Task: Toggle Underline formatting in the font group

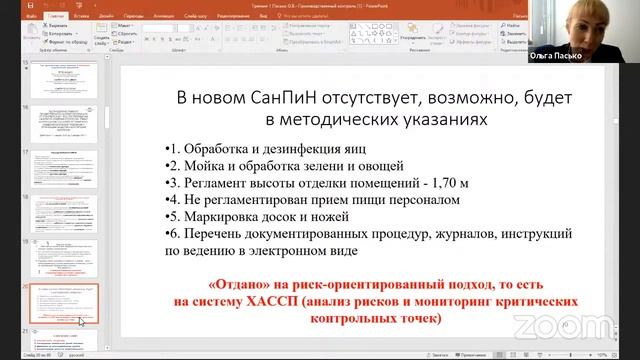Action: pos(162,39)
